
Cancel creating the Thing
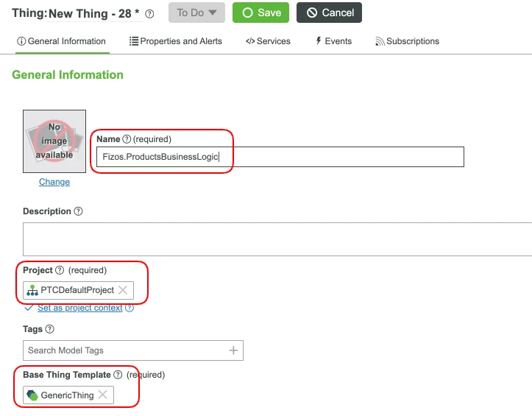(329, 13)
